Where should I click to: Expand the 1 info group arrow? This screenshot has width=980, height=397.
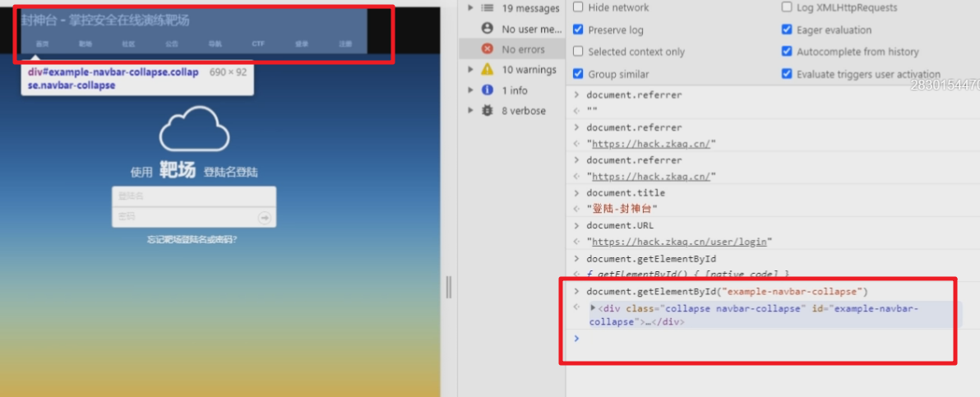tap(470, 90)
